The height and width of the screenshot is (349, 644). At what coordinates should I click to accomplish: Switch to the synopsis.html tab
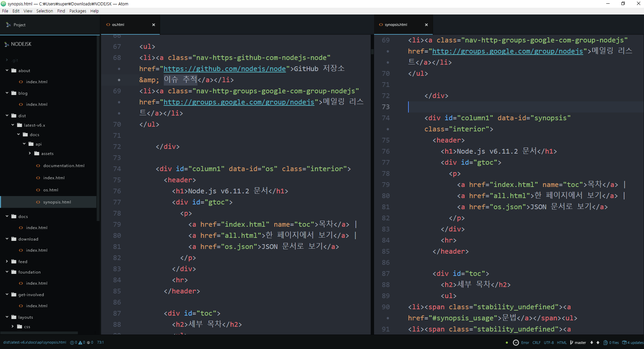point(403,25)
